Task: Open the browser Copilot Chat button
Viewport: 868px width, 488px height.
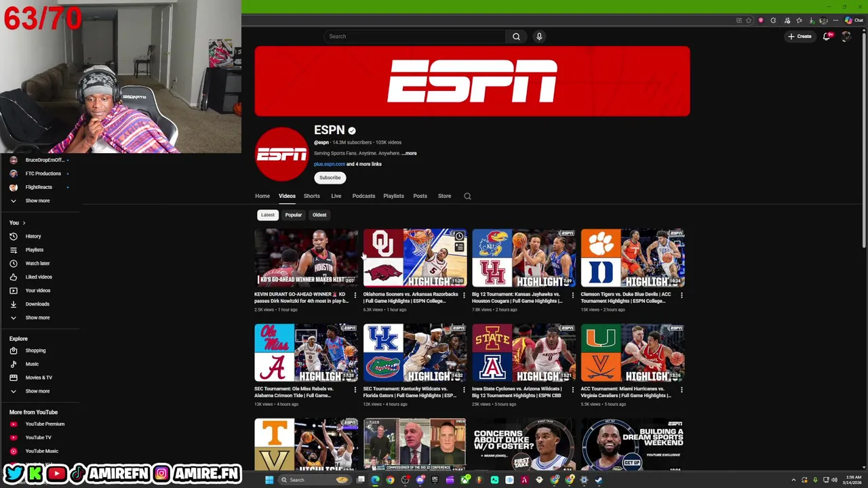Action: click(854, 20)
